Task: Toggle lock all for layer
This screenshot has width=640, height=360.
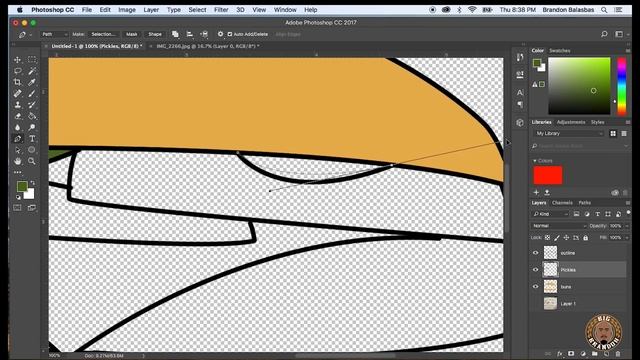Action: (x=586, y=238)
